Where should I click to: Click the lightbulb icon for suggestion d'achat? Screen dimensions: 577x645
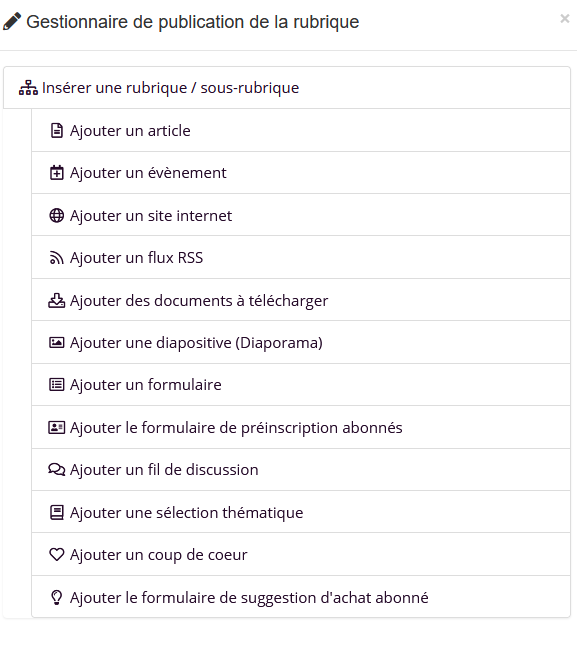[56, 597]
